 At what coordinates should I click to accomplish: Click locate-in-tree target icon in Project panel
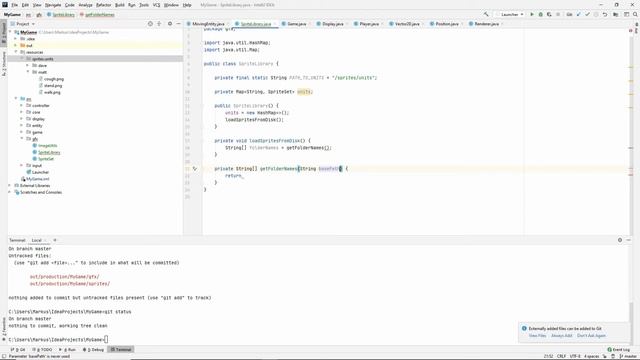pyautogui.click(x=150, y=24)
